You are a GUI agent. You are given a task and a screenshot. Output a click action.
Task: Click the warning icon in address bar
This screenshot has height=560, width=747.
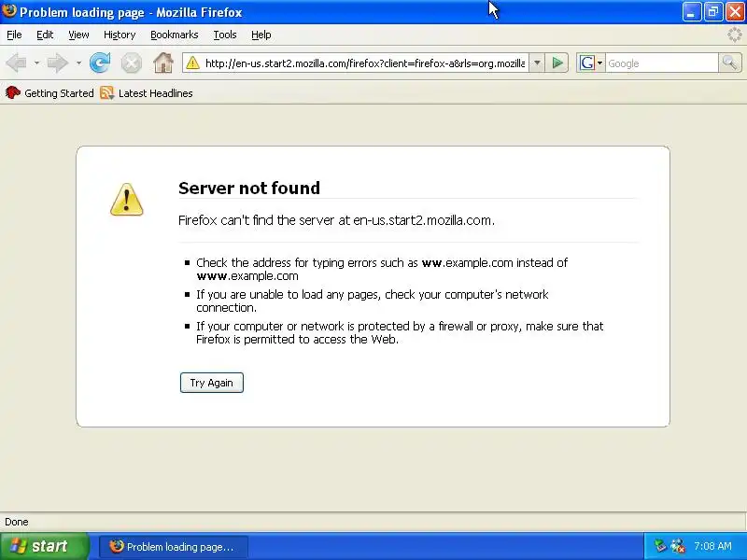click(x=192, y=63)
